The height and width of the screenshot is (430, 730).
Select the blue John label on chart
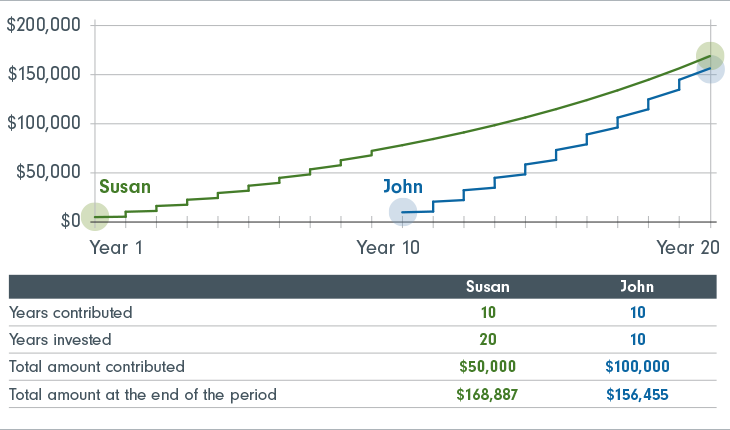tap(402, 186)
